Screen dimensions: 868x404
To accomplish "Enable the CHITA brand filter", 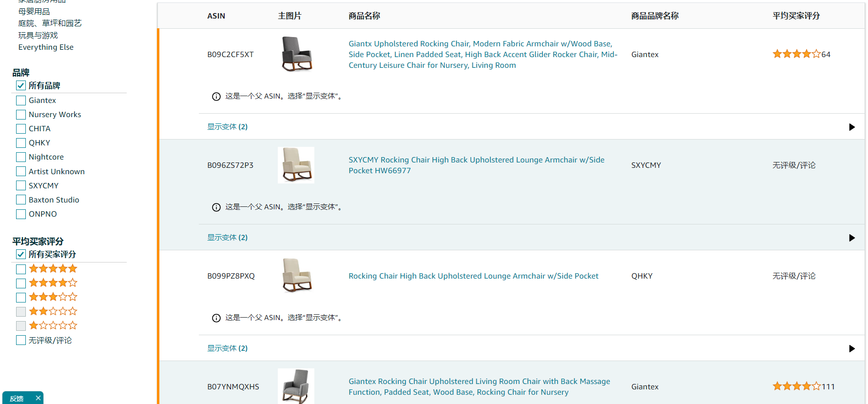I will click(21, 129).
